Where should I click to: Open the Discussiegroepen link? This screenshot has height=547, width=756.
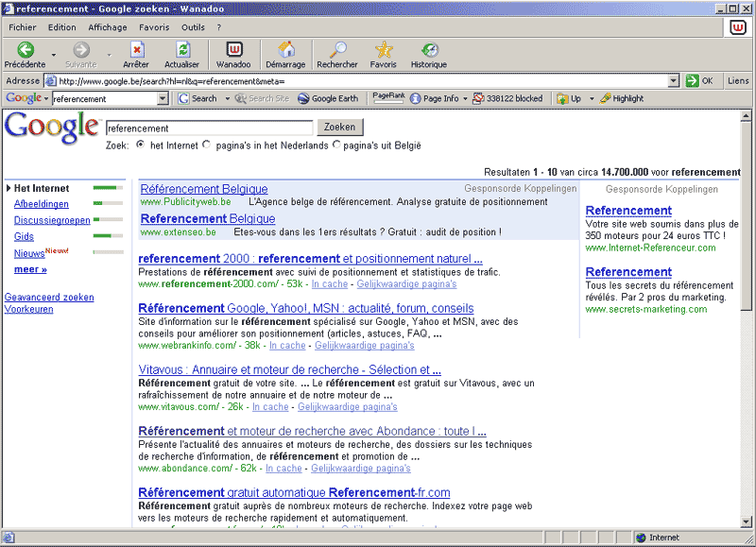pos(52,220)
